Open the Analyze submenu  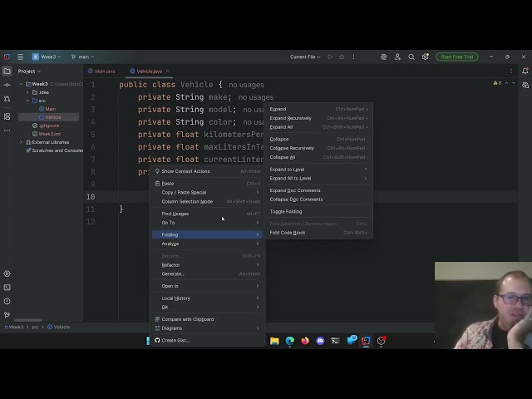(x=208, y=244)
